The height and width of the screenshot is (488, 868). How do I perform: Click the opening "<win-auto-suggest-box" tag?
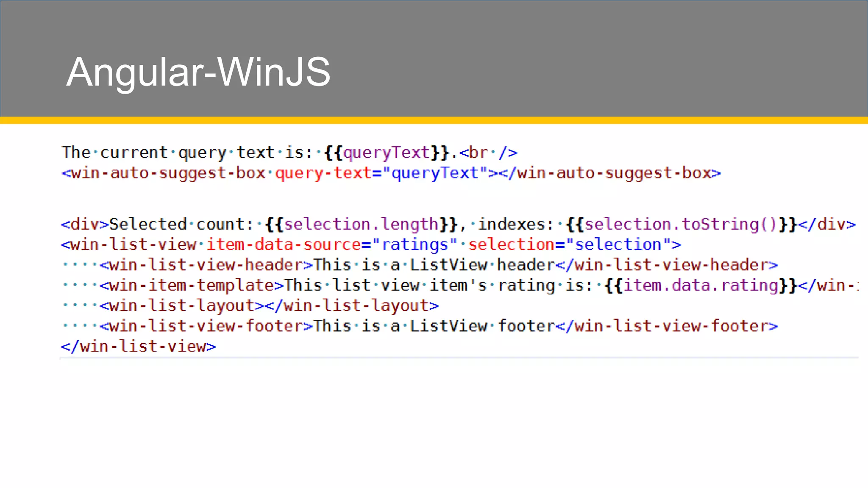[164, 173]
